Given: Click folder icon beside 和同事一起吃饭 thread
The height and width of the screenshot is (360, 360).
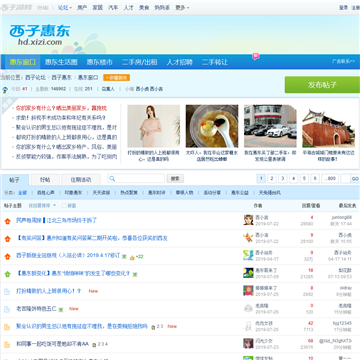Looking at the screenshot, I should point(7,344).
